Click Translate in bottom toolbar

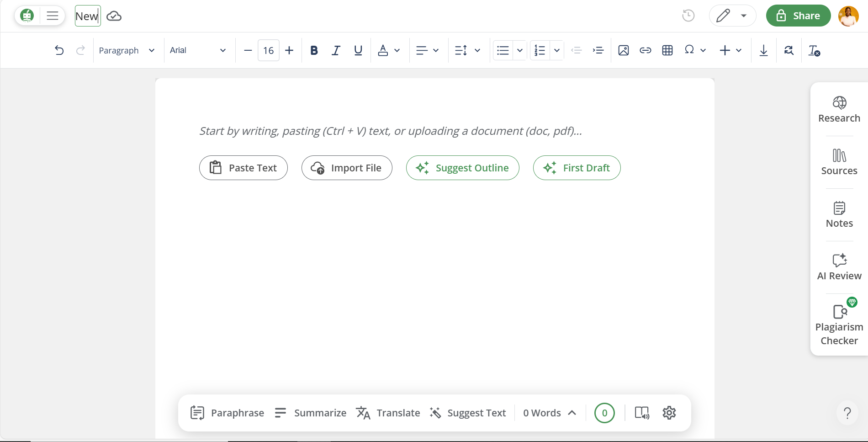tap(388, 413)
